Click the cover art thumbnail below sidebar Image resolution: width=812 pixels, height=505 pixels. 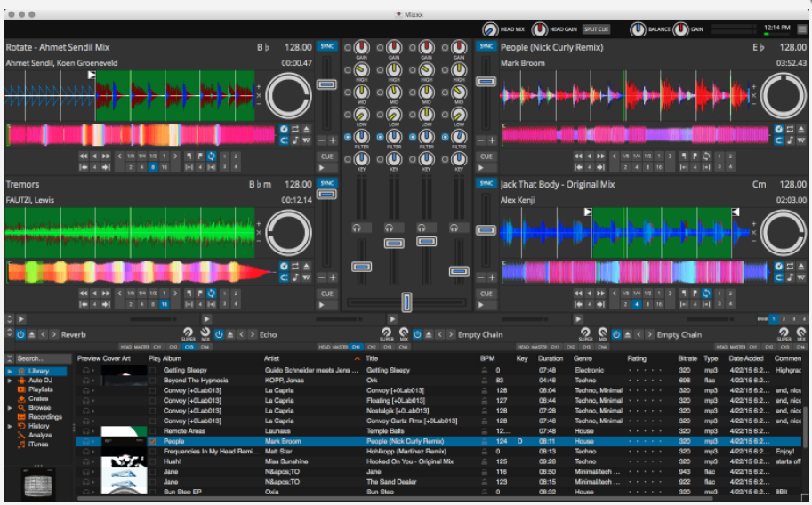[x=38, y=484]
